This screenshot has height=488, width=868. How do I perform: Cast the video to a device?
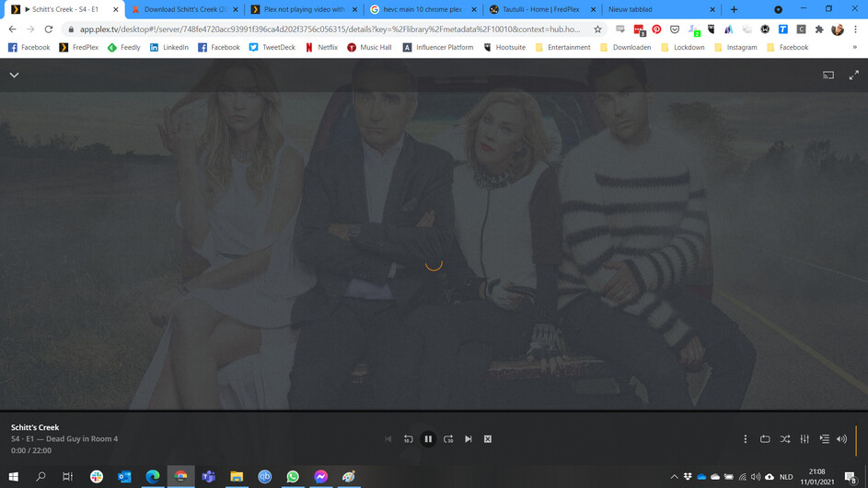(x=828, y=75)
